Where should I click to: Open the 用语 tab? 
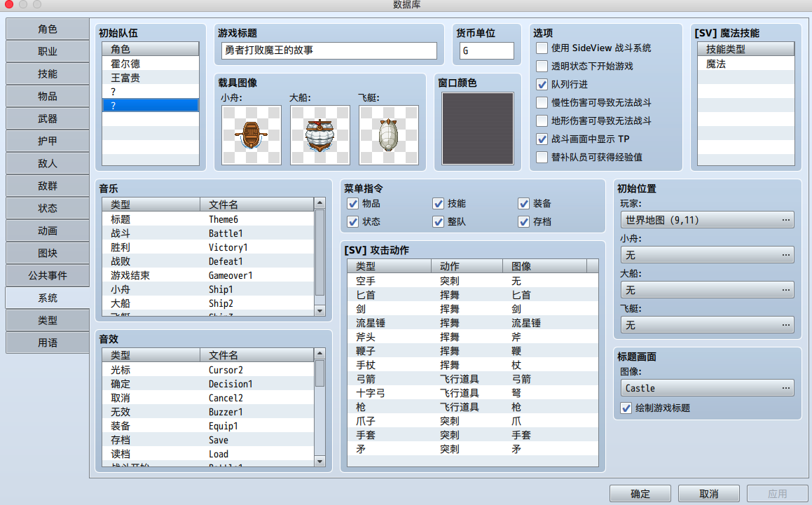pos(47,343)
